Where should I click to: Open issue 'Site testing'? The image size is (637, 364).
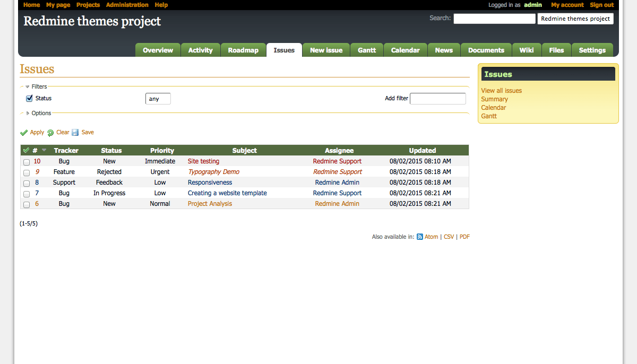(x=203, y=161)
